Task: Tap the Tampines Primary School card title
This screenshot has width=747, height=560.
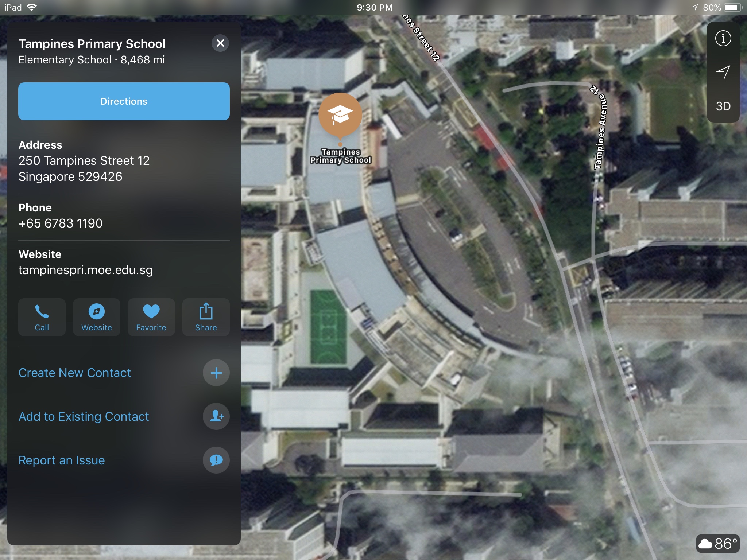Action: click(92, 44)
